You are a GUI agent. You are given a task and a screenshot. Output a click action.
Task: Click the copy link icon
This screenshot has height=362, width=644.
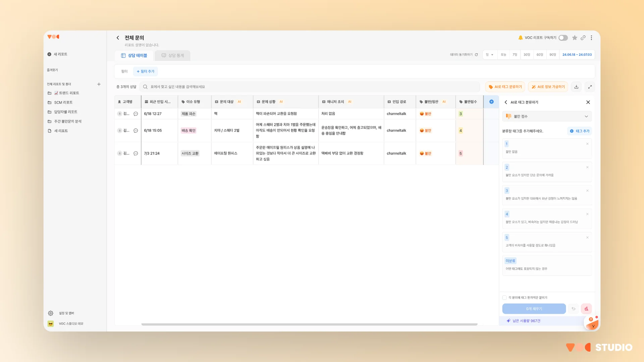click(x=583, y=38)
